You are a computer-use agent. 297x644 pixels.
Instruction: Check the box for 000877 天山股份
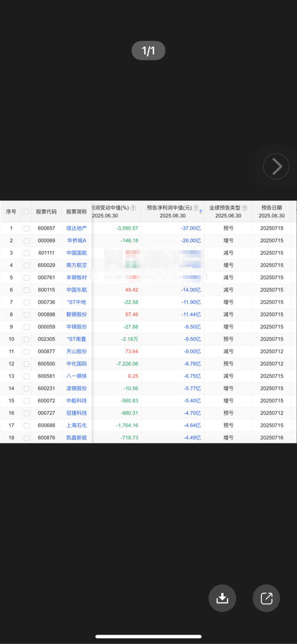pos(26,352)
